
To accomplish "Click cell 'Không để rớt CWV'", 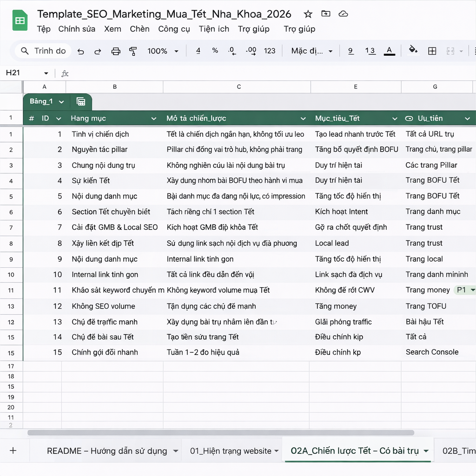I will (x=344, y=290).
